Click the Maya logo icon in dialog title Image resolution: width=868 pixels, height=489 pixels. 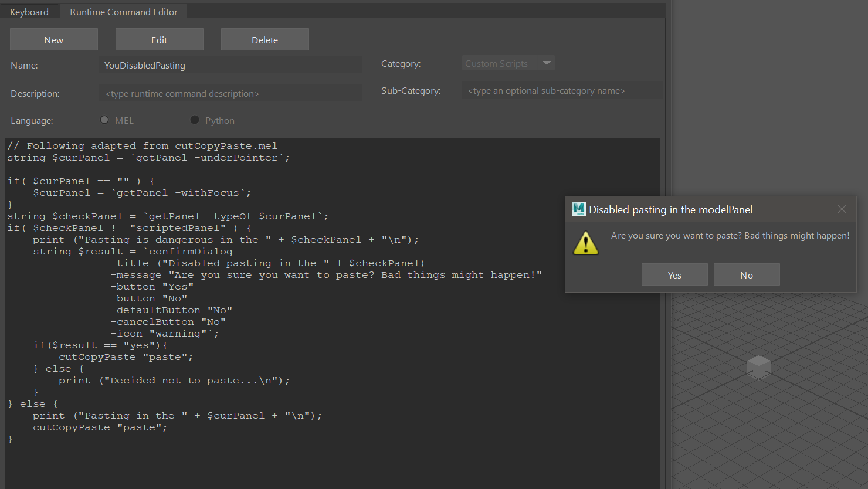click(x=579, y=209)
